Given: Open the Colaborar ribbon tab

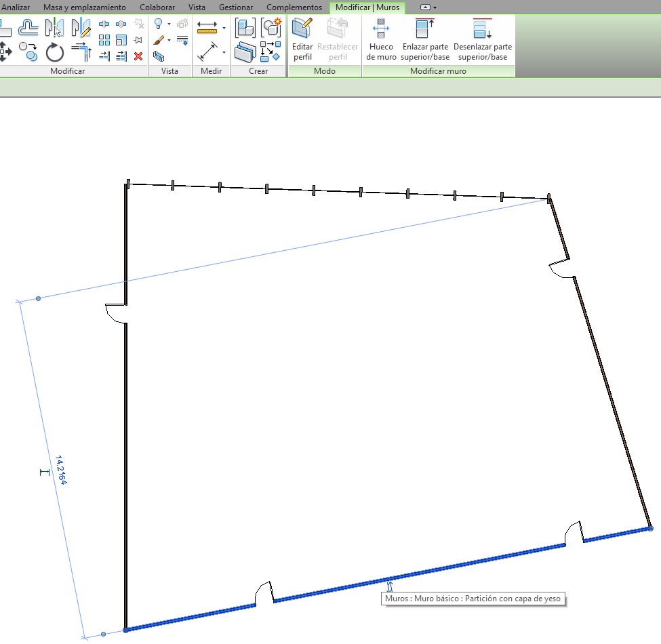Looking at the screenshot, I should [x=157, y=7].
